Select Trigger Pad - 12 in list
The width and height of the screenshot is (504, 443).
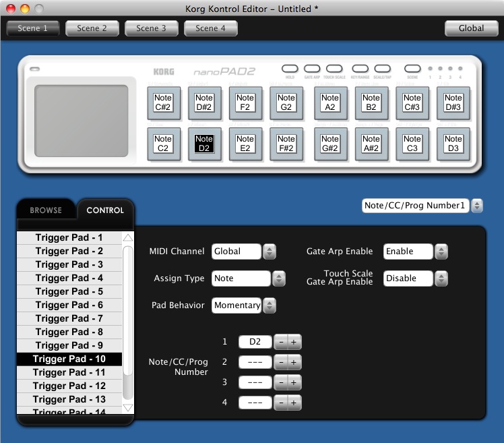coord(69,386)
